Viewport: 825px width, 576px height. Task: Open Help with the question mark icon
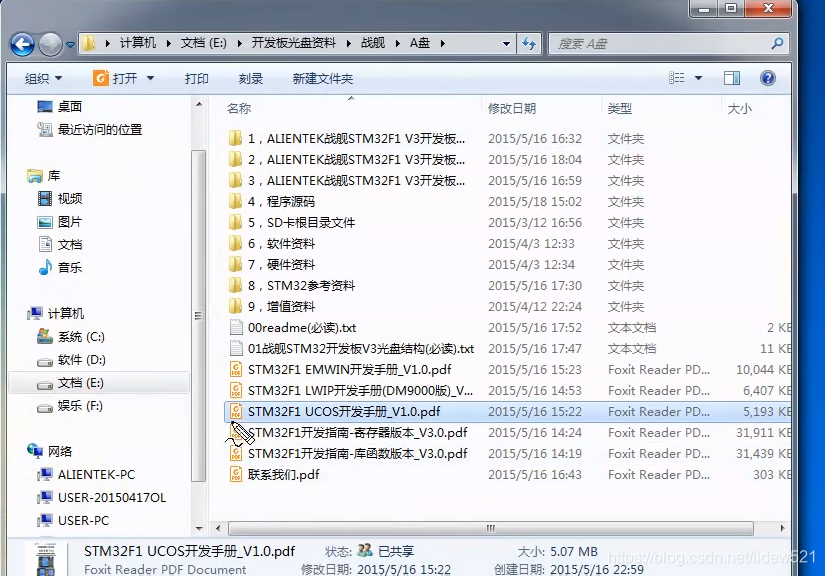click(x=768, y=78)
